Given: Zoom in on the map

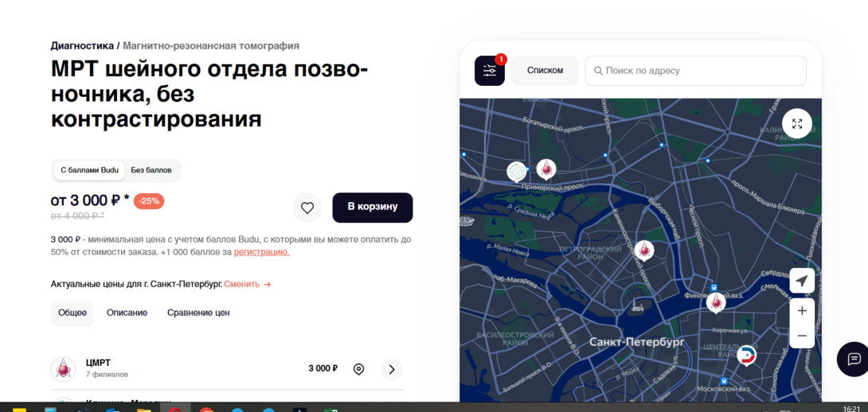Looking at the screenshot, I should pos(802,311).
